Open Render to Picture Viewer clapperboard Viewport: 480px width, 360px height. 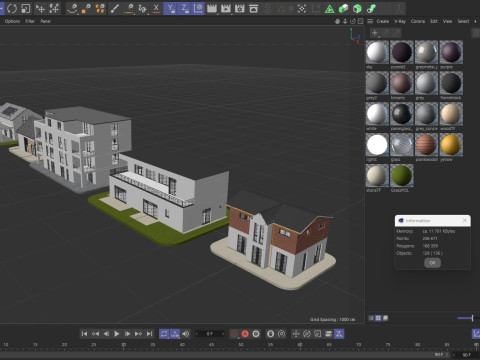point(226,9)
